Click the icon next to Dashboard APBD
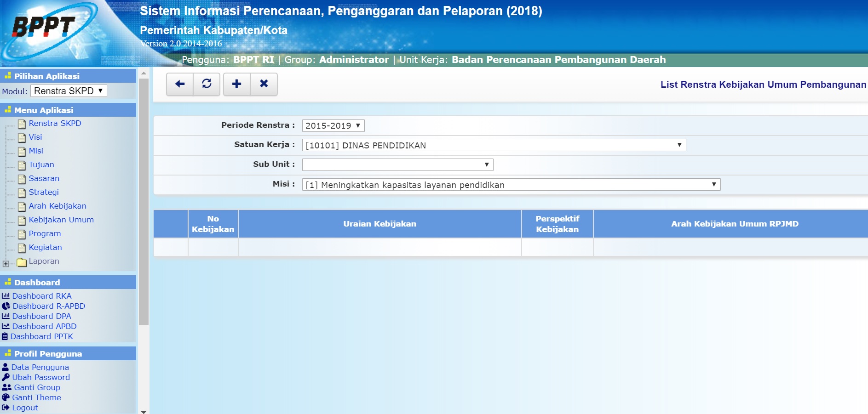Image resolution: width=868 pixels, height=414 pixels. tap(6, 326)
